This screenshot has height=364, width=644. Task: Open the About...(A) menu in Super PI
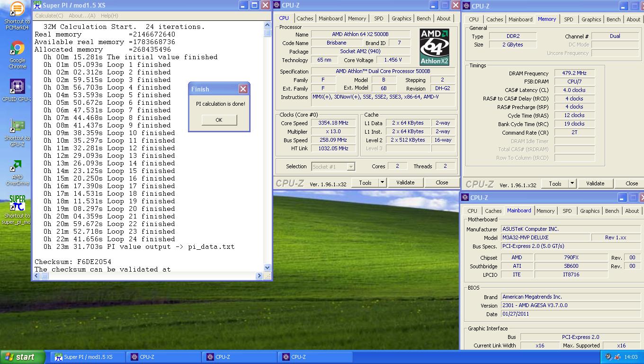point(82,16)
